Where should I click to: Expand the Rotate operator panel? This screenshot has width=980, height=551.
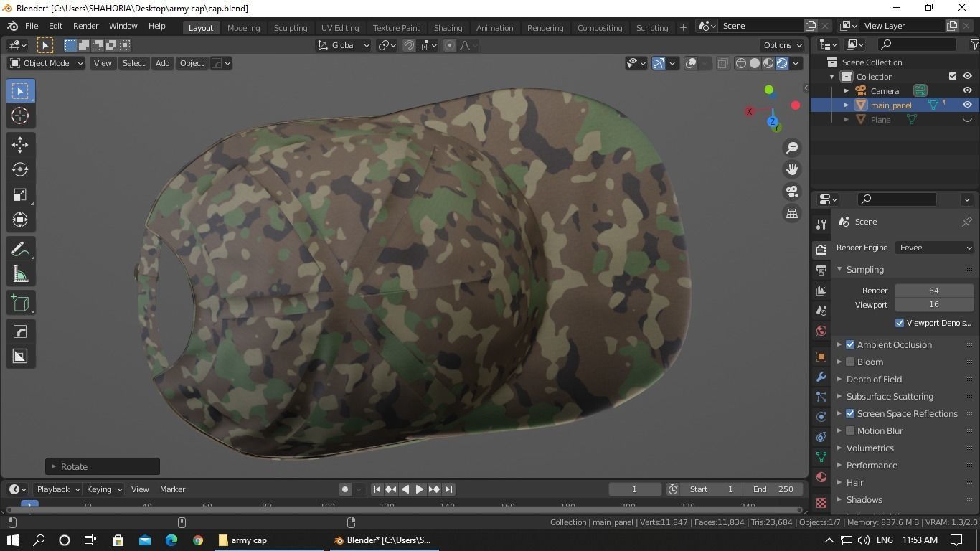pyautogui.click(x=103, y=467)
